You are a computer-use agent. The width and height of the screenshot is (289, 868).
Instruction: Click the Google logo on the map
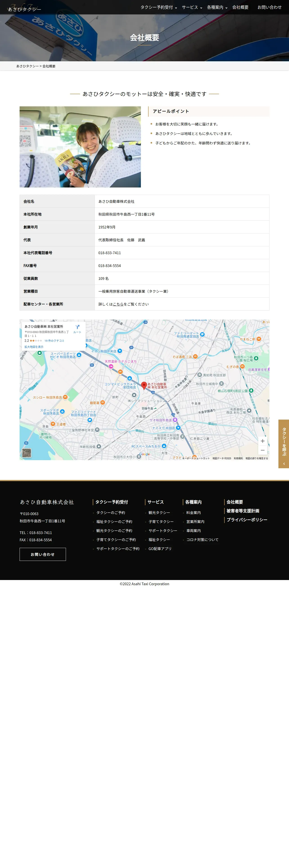(145, 454)
